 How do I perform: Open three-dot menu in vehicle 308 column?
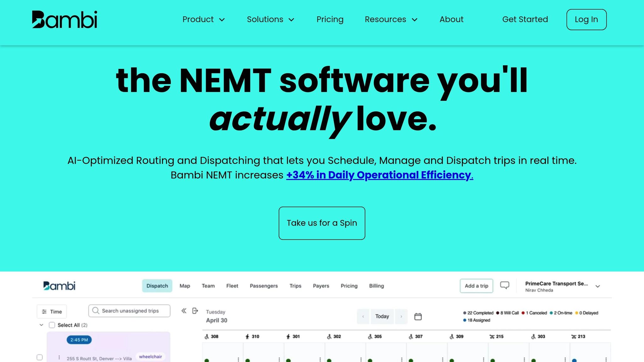click(238, 359)
